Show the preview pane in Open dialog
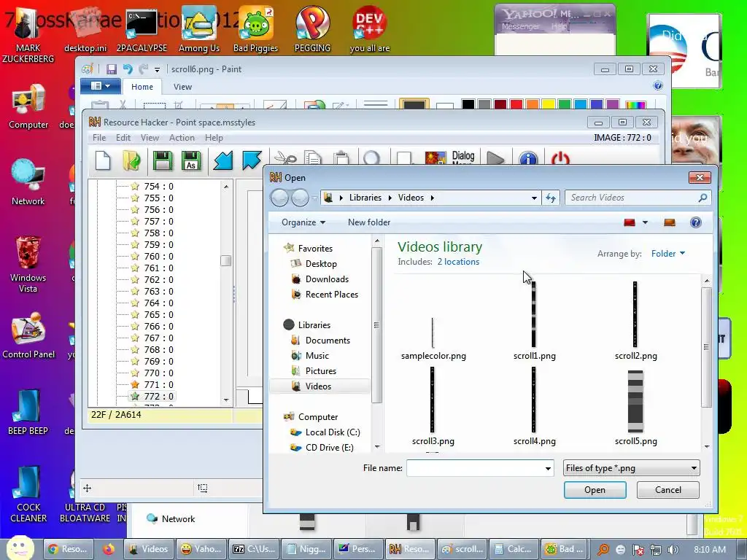The width and height of the screenshot is (747, 560). click(670, 222)
